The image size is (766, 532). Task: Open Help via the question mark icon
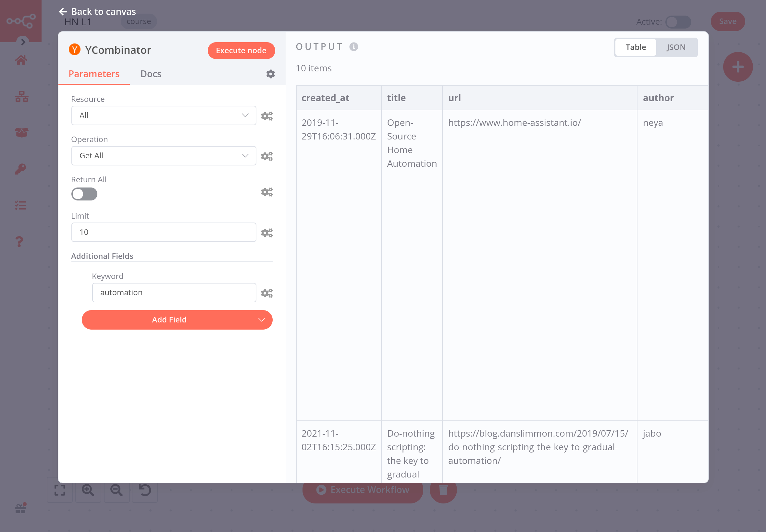(21, 241)
